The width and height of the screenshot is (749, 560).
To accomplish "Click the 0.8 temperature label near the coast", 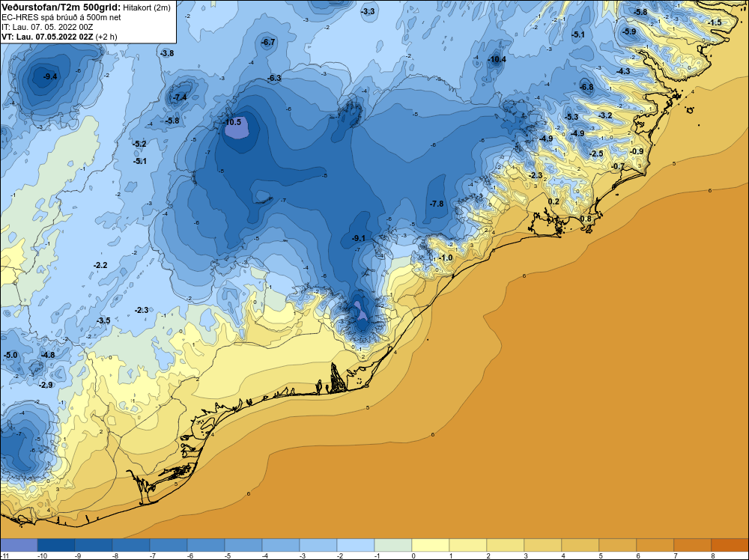I will (x=586, y=219).
